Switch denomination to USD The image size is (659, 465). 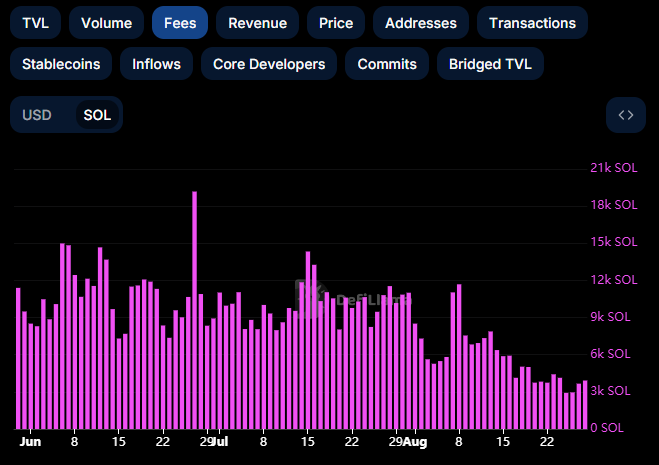pyautogui.click(x=37, y=115)
